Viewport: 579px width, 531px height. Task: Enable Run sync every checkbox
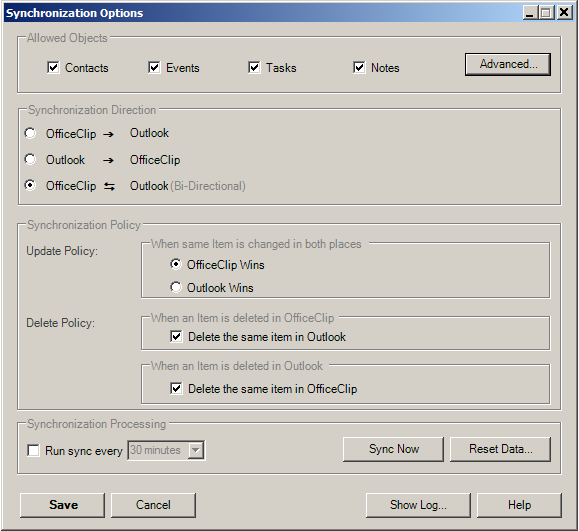click(33, 451)
